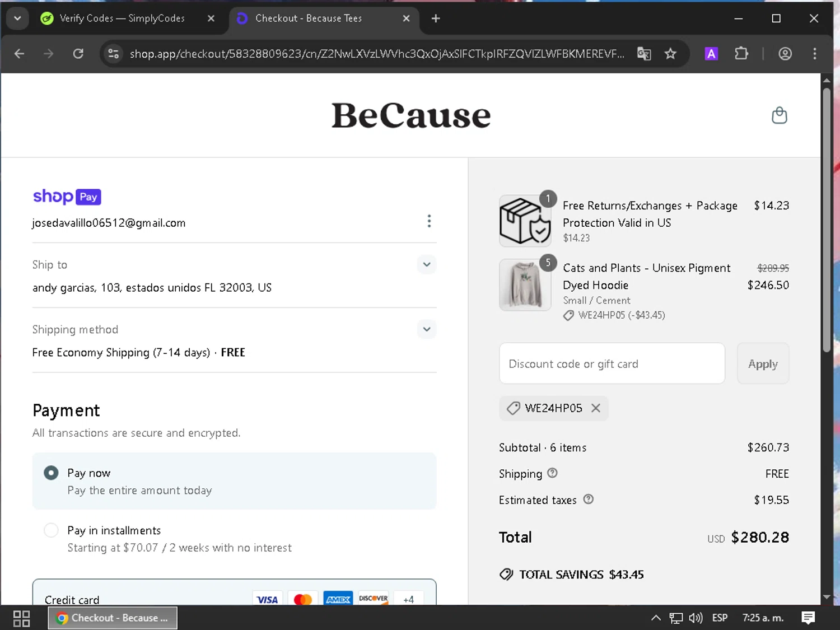Click the Mastercard icon
This screenshot has width=840, height=630.
(x=303, y=599)
